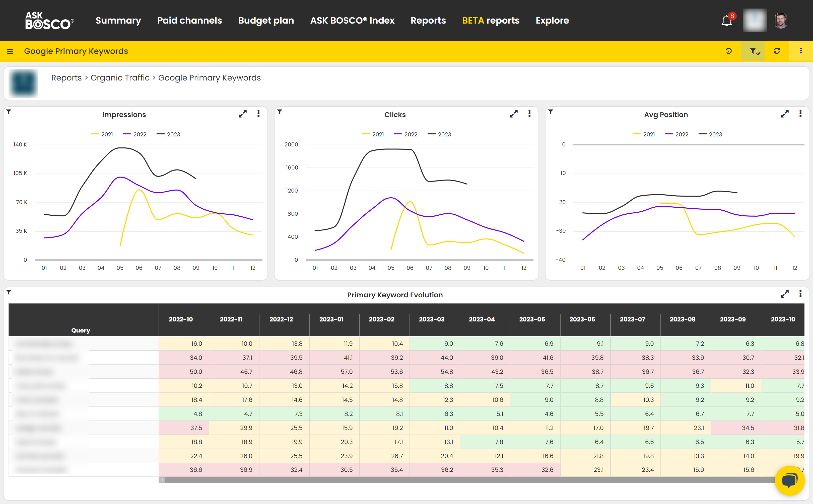Expand the Avg Position chart fullscreen
The width and height of the screenshot is (813, 504).
784,114
